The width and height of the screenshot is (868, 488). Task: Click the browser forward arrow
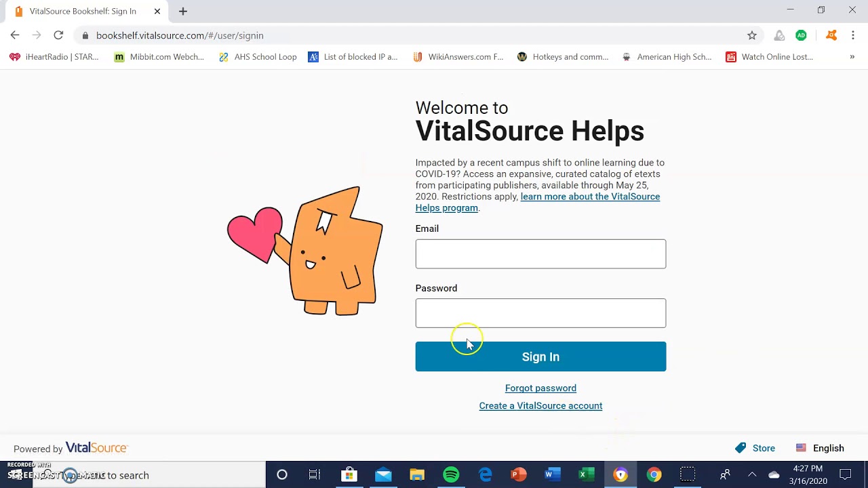[x=37, y=35]
